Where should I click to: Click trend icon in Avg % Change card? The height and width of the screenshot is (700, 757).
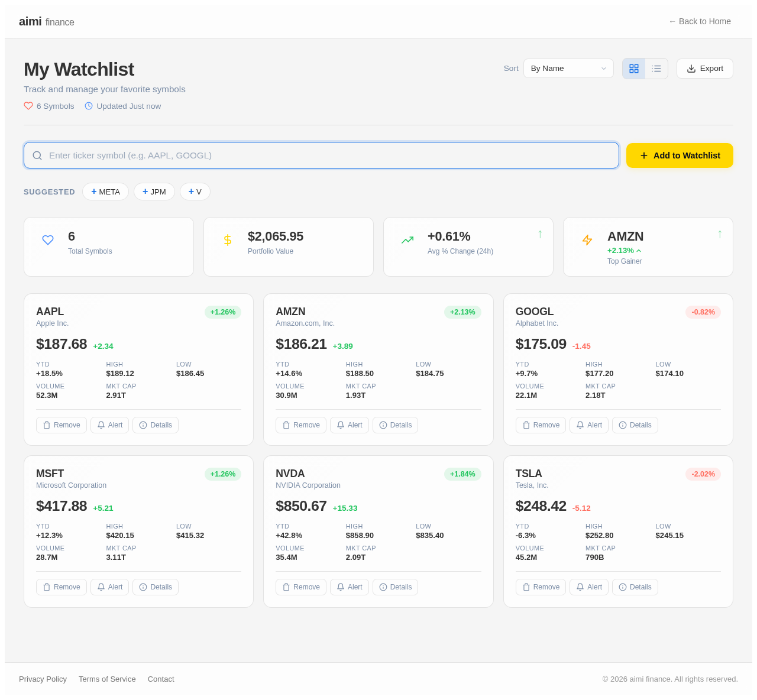(407, 240)
